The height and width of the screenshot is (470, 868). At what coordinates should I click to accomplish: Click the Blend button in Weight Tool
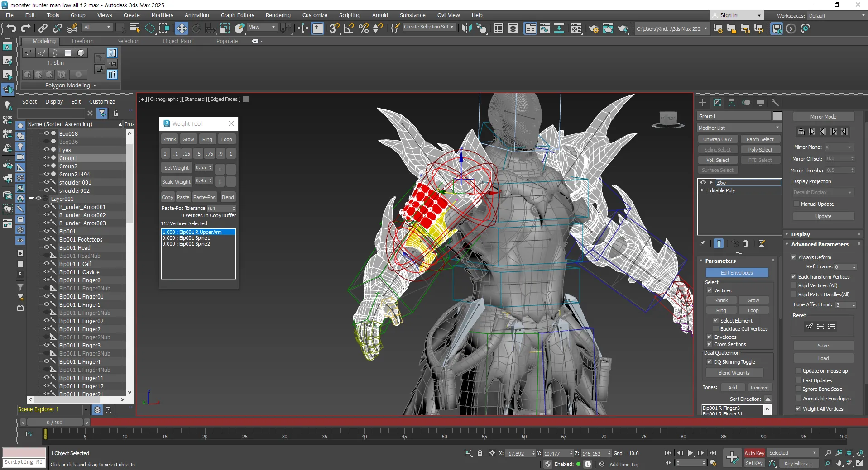point(228,197)
